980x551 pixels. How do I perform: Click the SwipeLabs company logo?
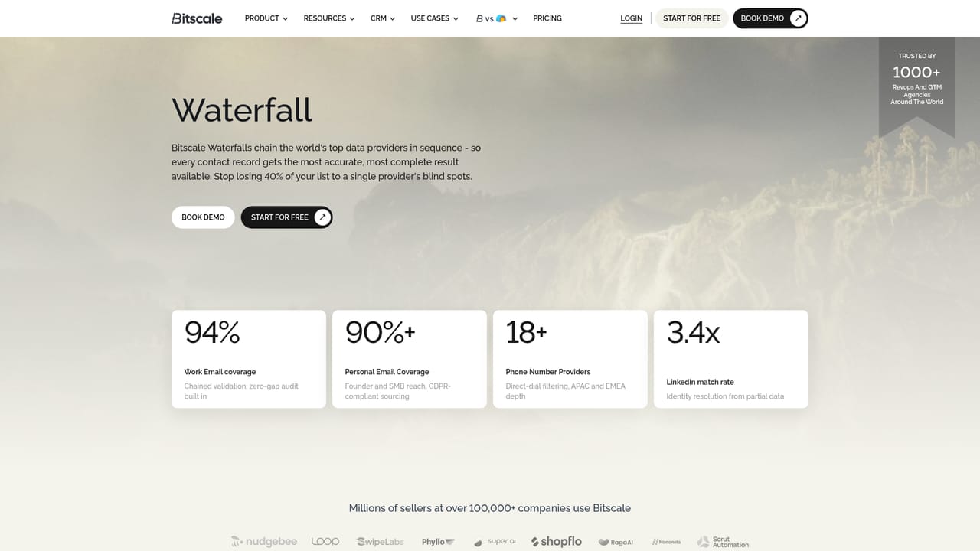[381, 542]
